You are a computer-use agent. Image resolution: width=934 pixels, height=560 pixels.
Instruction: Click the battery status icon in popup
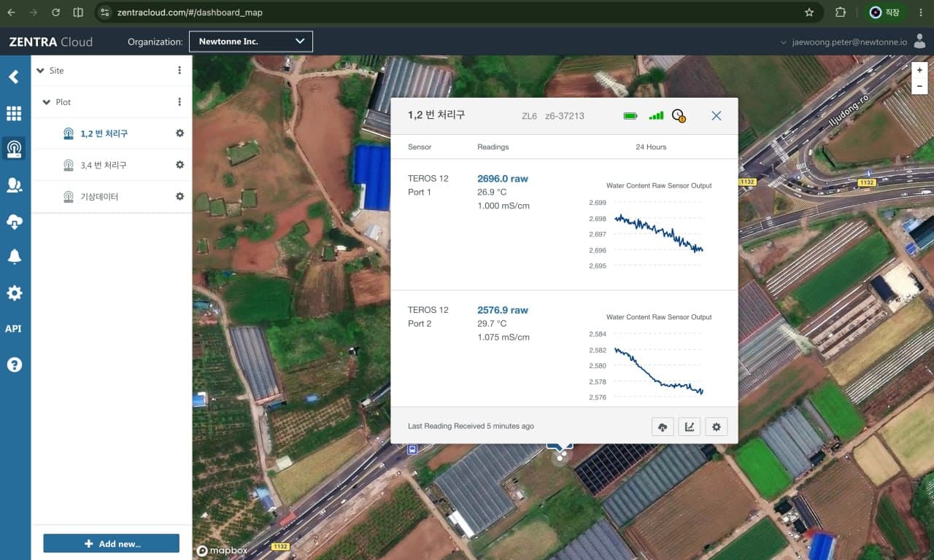coord(630,116)
